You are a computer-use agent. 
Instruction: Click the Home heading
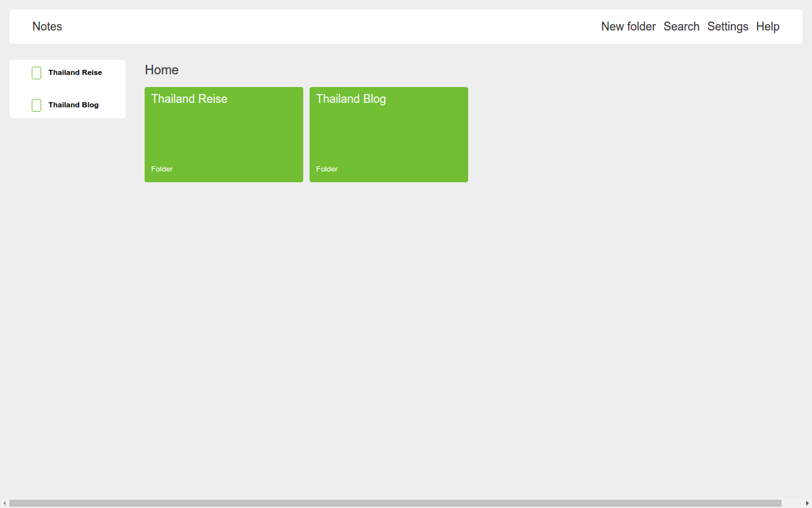tap(162, 70)
